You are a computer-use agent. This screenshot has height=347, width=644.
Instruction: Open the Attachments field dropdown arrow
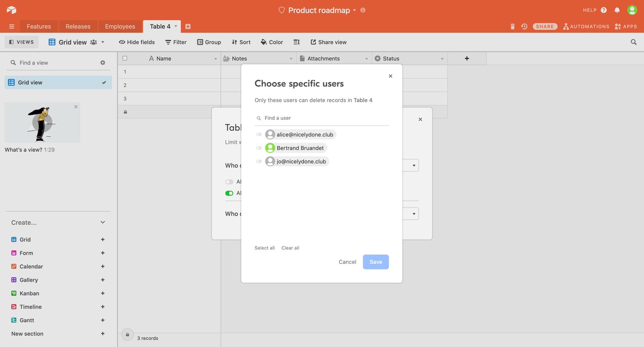click(367, 59)
